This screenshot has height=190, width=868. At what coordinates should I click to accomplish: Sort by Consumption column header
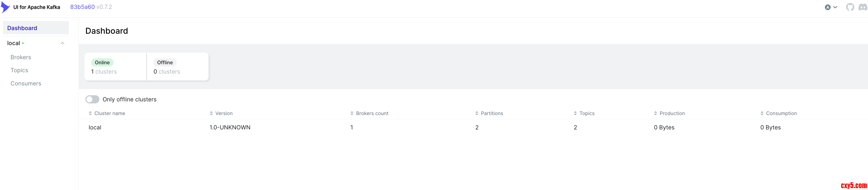click(781, 113)
